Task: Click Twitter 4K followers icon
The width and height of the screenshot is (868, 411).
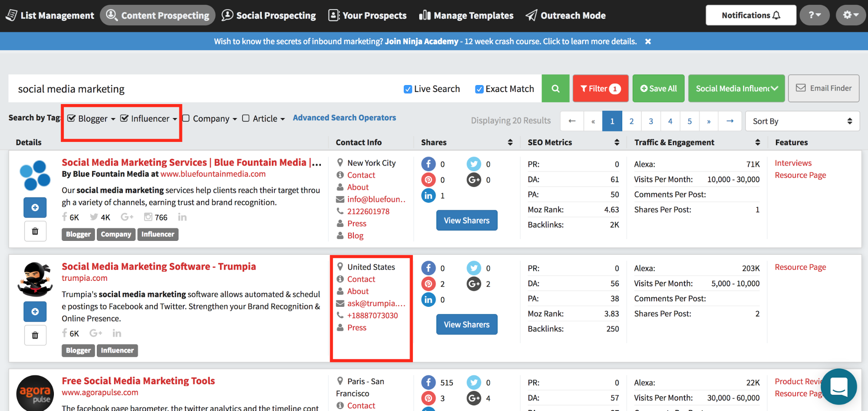Action: [x=94, y=217]
